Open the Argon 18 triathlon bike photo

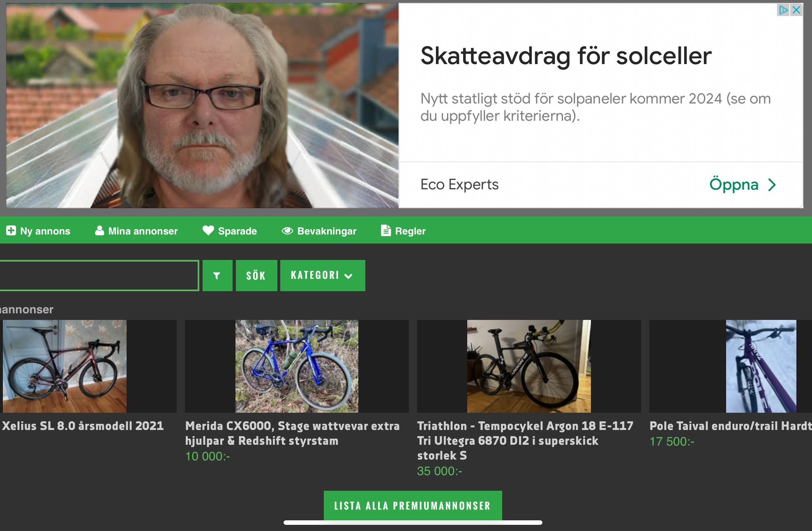point(529,366)
